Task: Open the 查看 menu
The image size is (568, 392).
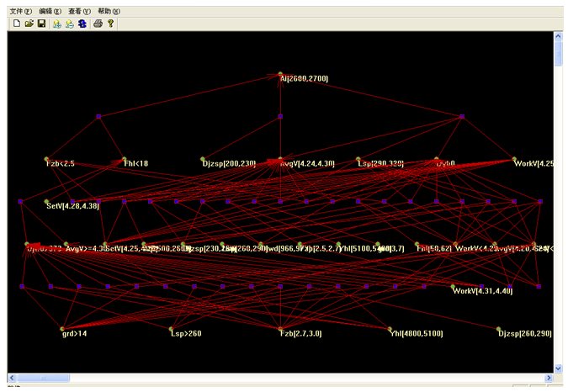Action: [x=81, y=11]
